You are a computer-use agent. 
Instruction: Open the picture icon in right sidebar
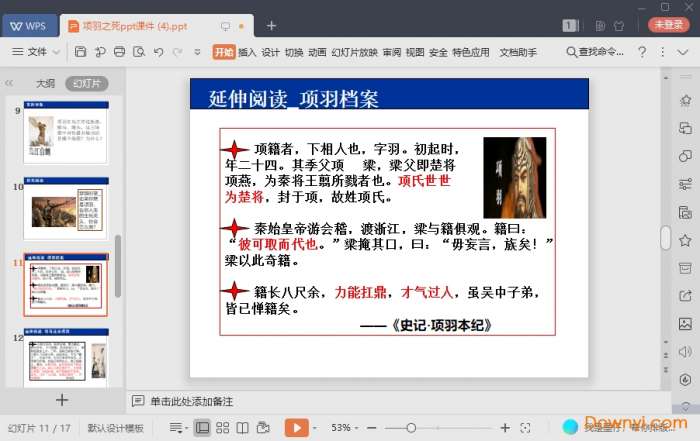685,324
